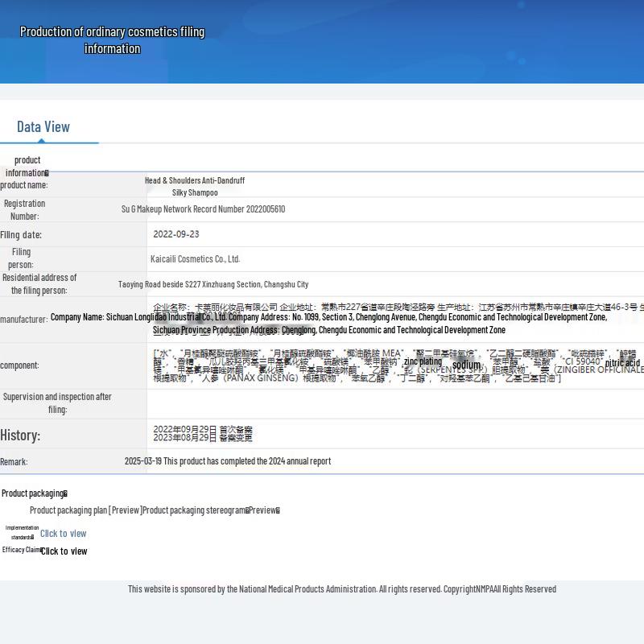Click the 'product information' section heading

27,166
